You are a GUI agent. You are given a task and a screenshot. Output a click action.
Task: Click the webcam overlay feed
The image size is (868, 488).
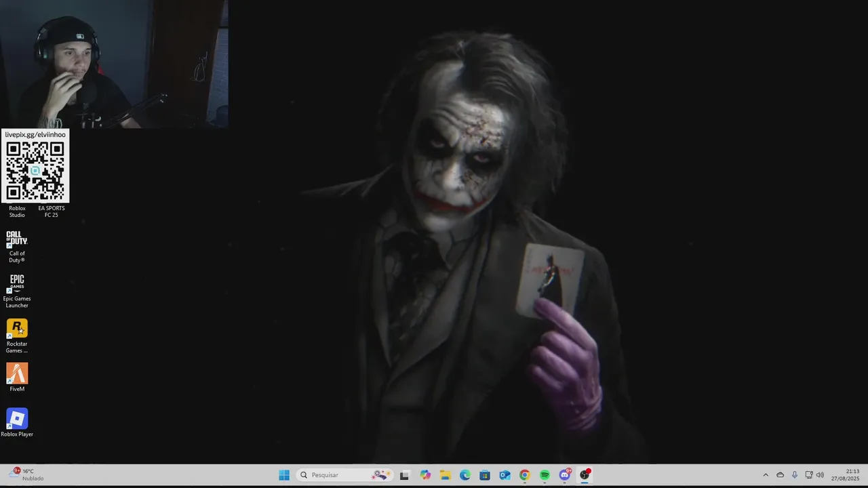tap(114, 64)
